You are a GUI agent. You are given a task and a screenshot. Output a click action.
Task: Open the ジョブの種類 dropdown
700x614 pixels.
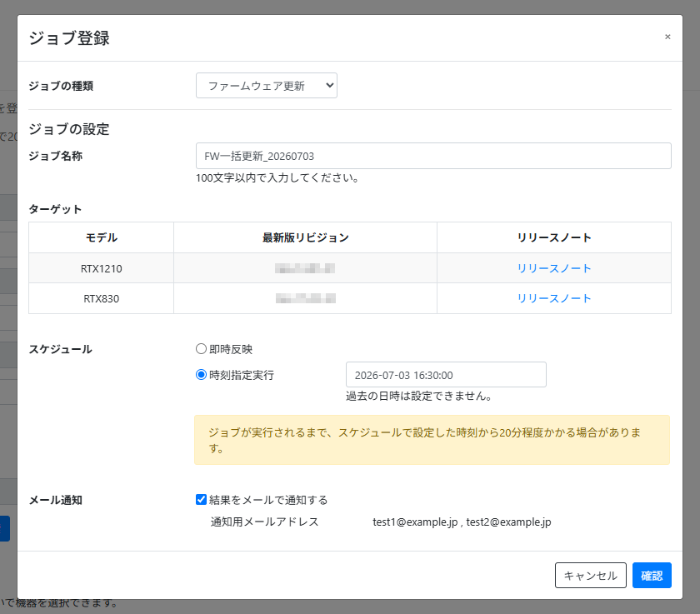267,85
